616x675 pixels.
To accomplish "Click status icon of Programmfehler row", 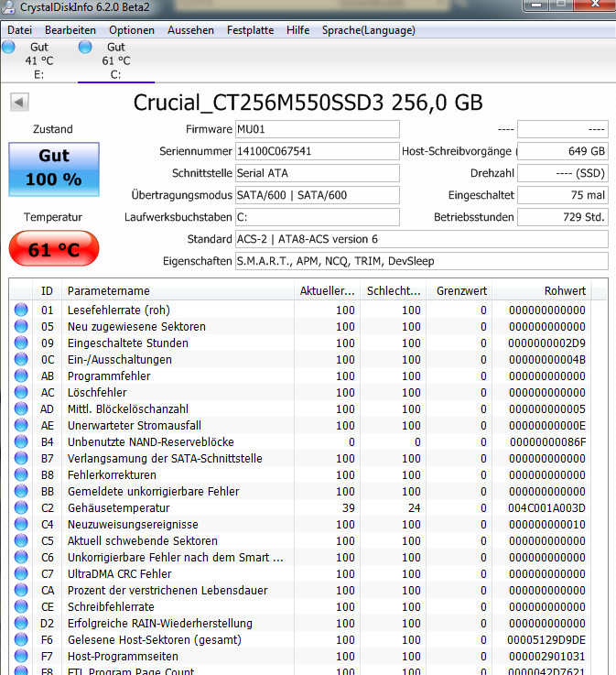I will pos(21,376).
